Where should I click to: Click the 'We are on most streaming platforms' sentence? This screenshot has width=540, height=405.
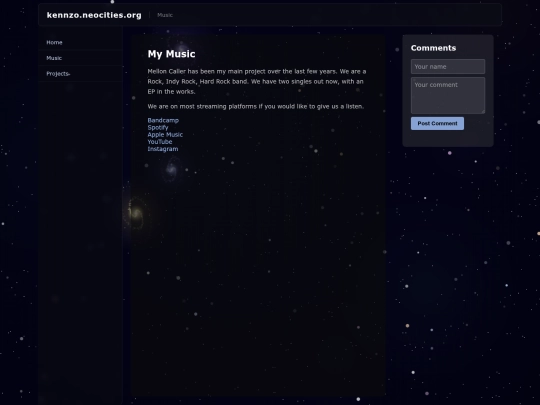[256, 106]
